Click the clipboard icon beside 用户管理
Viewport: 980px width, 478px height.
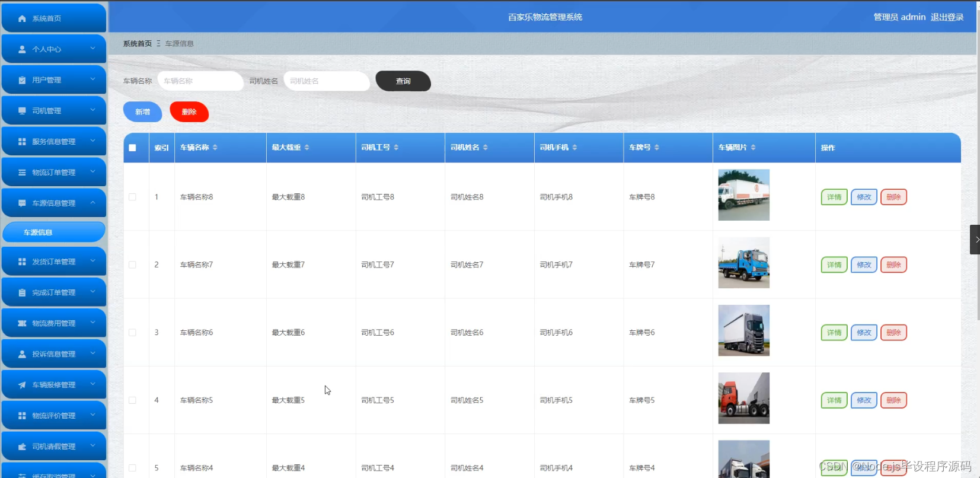point(22,80)
